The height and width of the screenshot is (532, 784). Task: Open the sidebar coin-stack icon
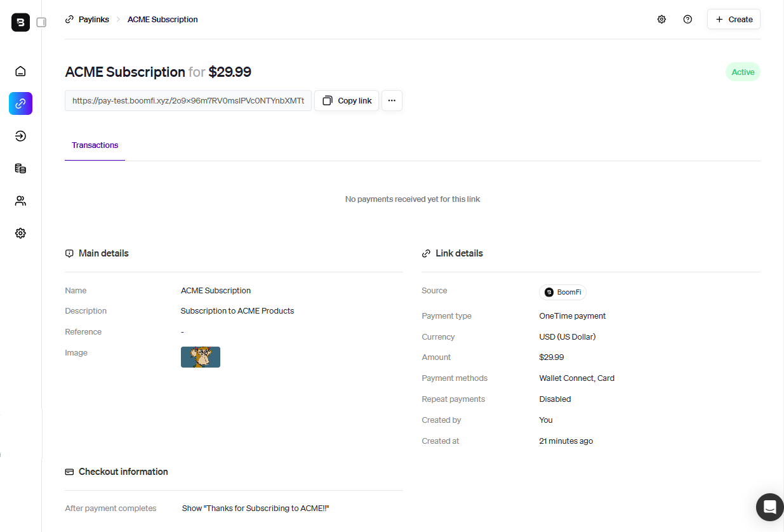(20, 168)
